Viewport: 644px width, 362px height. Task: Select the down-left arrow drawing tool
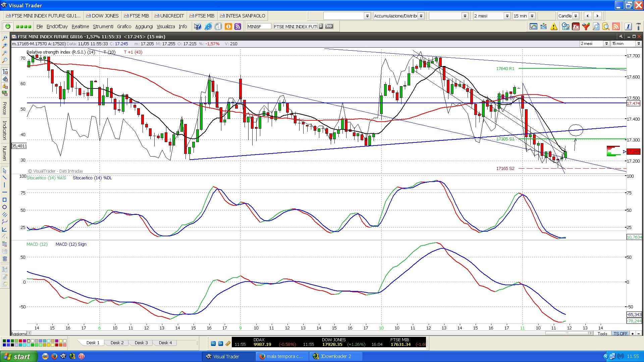tap(5, 229)
